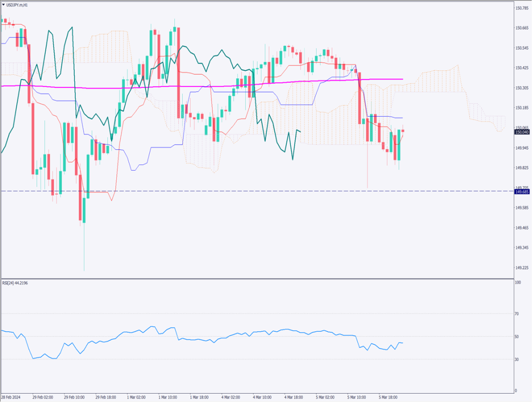Click the 28 Feb 2024 date label
Viewport: 532px width, 402px height.
[10, 396]
